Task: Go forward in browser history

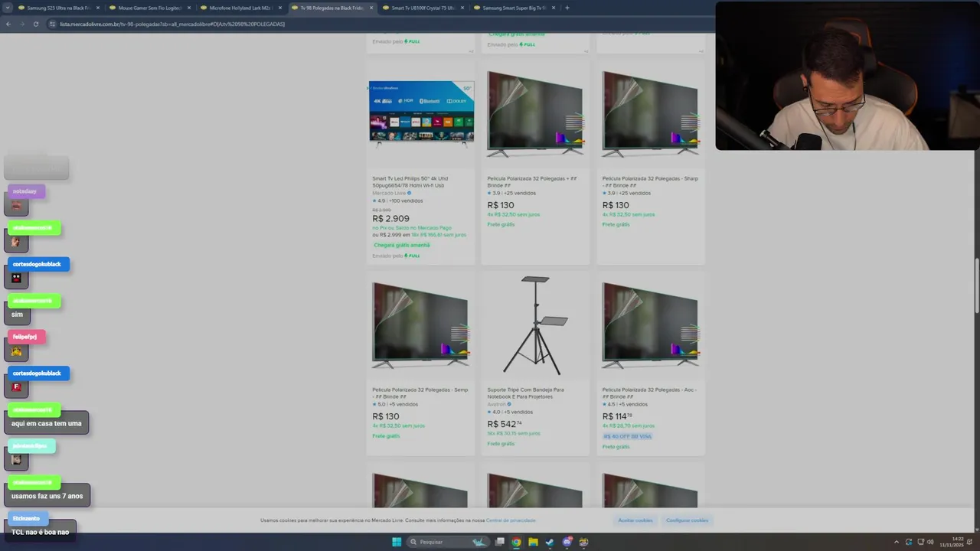Action: pos(22,24)
